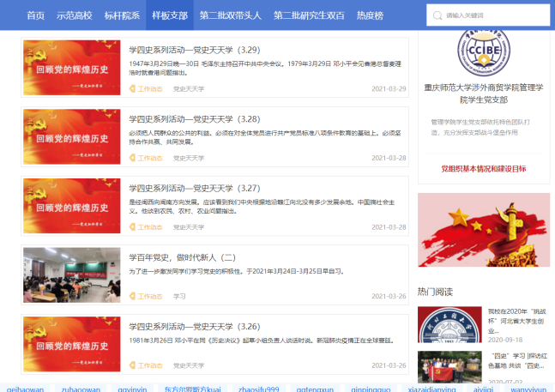The width and height of the screenshot is (555, 392).
Task: Go to 热度榜 in the navigation bar
Action: [x=370, y=15]
